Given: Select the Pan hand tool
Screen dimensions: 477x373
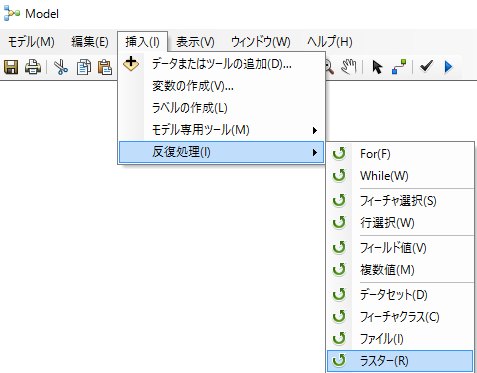Looking at the screenshot, I should point(349,67).
